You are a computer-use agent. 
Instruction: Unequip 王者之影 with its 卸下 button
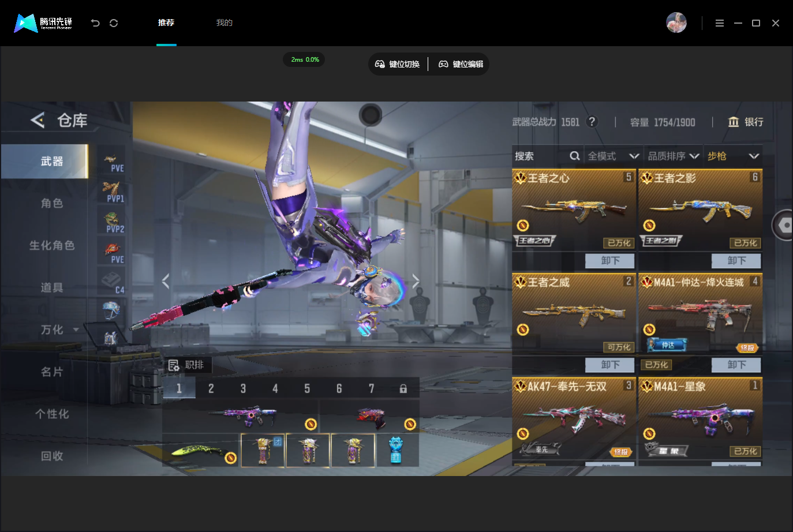click(x=736, y=261)
